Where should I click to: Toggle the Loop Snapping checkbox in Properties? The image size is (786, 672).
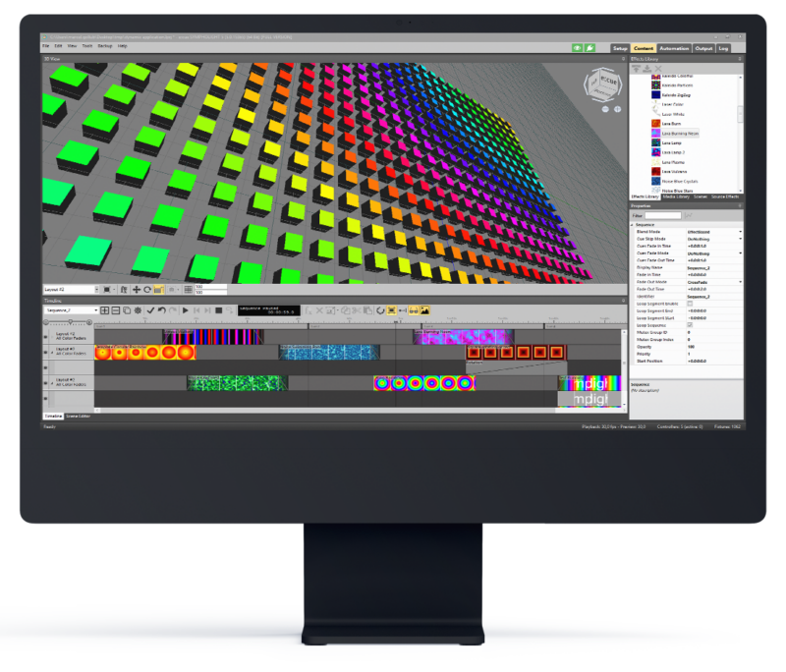coord(690,325)
